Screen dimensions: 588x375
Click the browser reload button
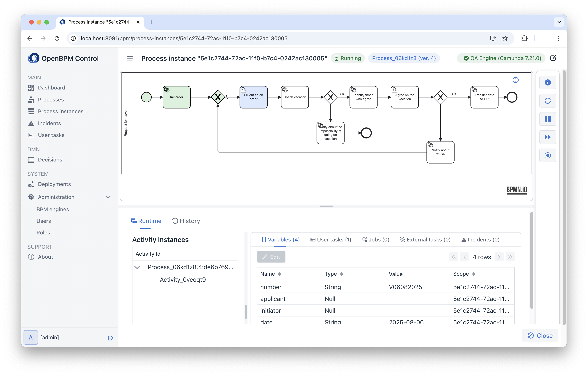pyautogui.click(x=57, y=38)
